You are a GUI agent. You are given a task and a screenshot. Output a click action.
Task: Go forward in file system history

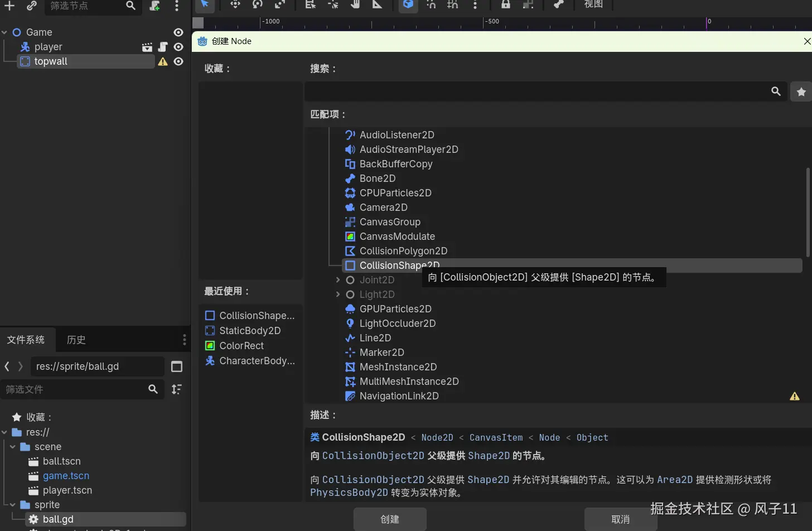pos(21,366)
